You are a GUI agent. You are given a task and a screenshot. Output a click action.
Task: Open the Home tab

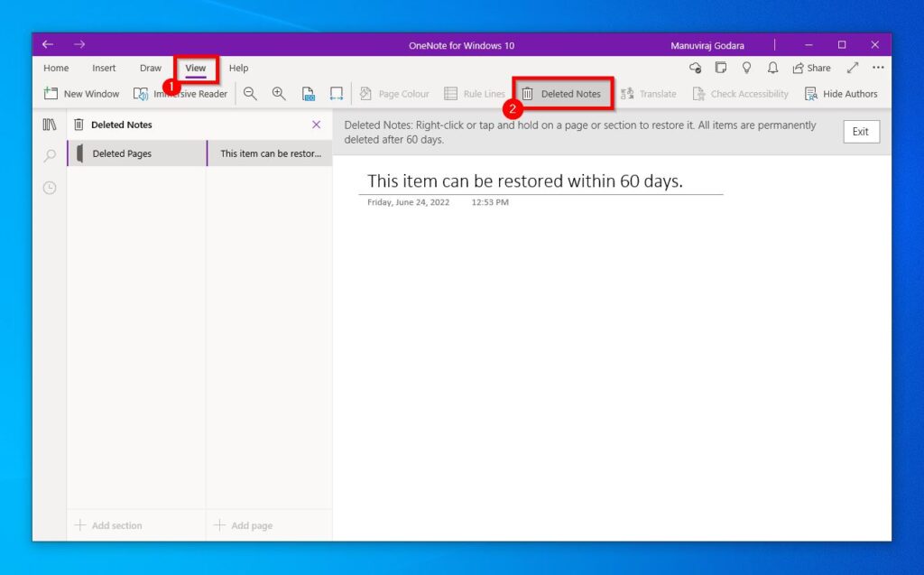(56, 68)
